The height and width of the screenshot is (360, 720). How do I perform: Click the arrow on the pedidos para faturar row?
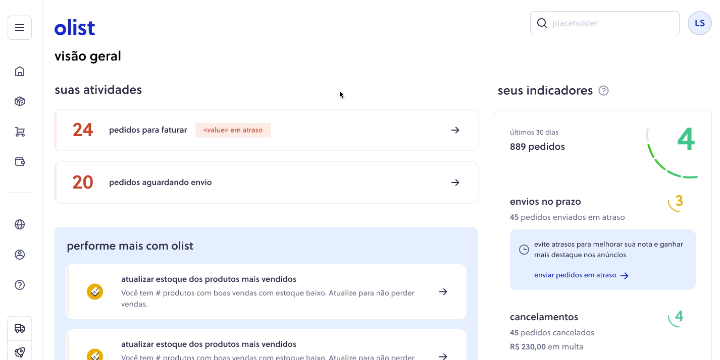coord(455,130)
